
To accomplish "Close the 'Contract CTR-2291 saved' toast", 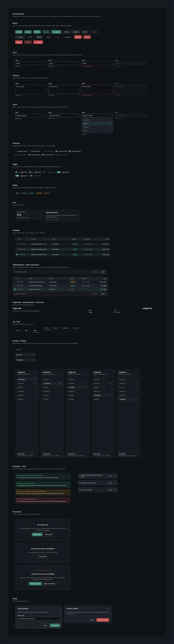I will pos(116,483).
